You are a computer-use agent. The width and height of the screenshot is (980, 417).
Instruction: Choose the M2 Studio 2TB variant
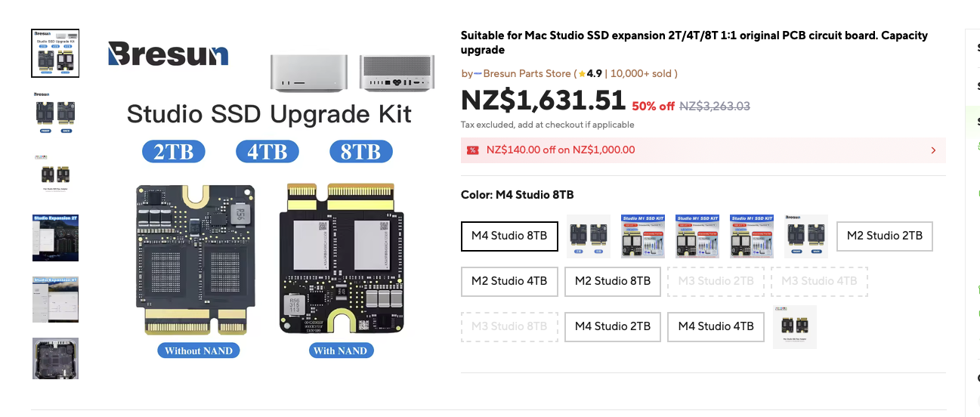(884, 236)
